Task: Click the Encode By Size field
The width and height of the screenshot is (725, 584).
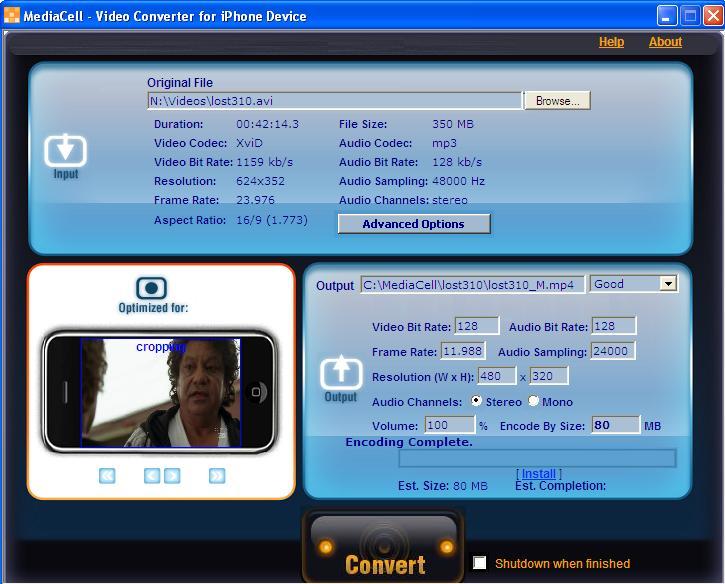Action: coord(616,425)
